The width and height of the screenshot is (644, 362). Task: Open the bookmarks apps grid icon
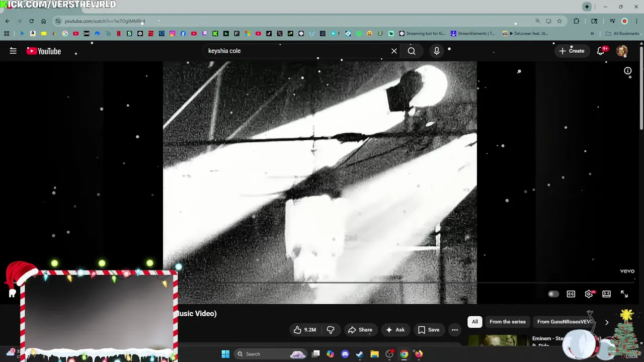tap(7, 34)
